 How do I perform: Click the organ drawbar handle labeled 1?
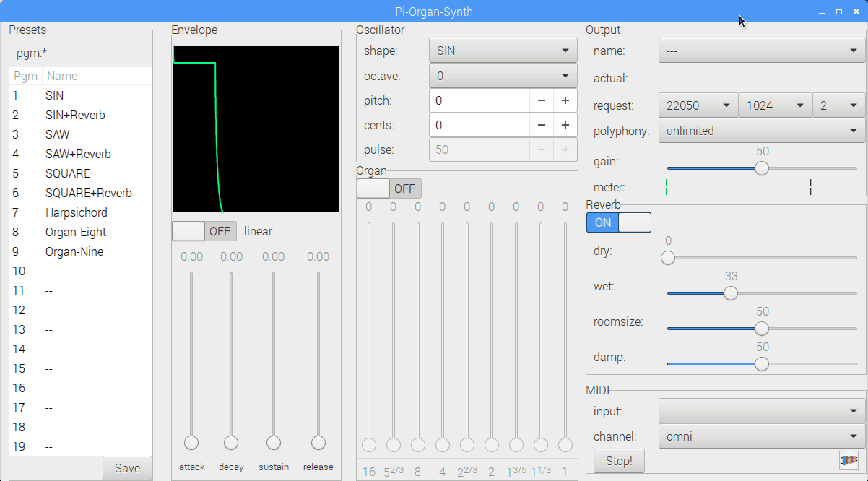coord(565,444)
